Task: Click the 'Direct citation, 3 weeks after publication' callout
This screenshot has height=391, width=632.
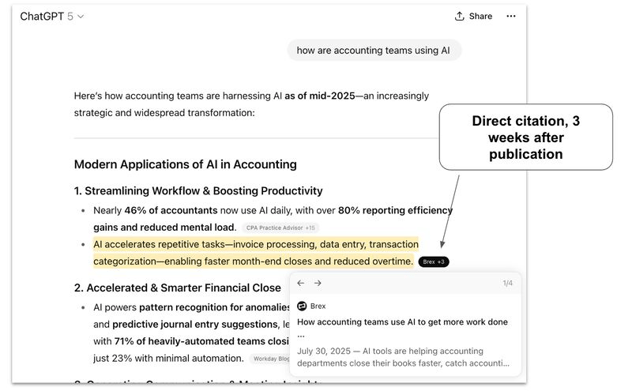Action: point(526,137)
